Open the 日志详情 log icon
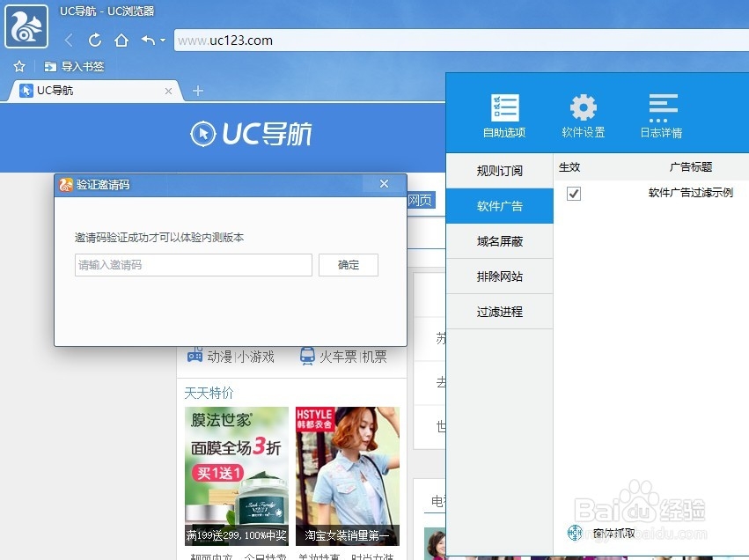This screenshot has height=560, width=749. click(662, 116)
